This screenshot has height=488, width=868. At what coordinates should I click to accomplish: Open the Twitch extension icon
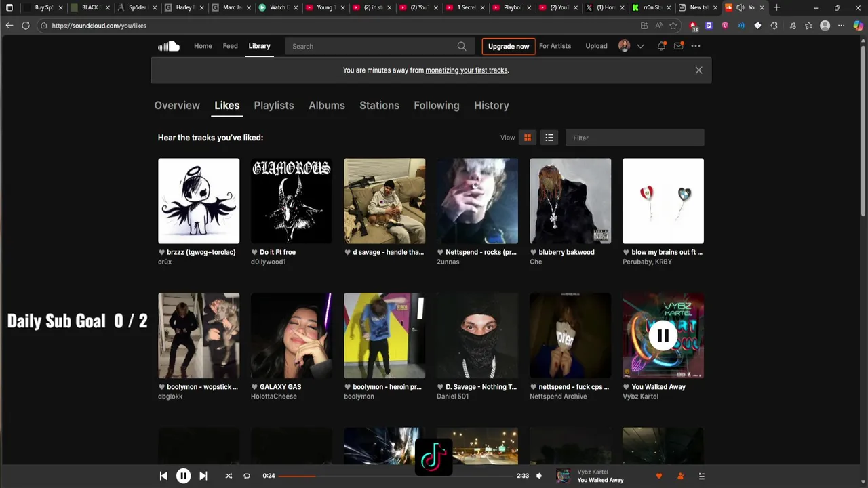coord(709,26)
